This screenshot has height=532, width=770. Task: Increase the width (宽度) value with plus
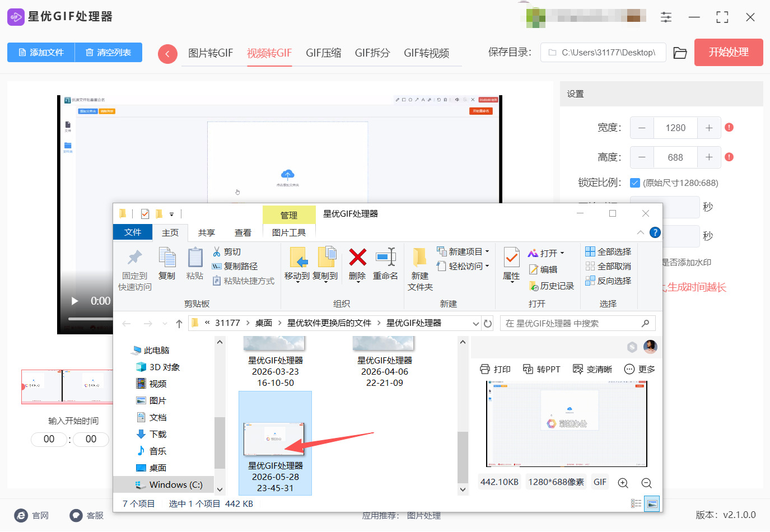[709, 128]
